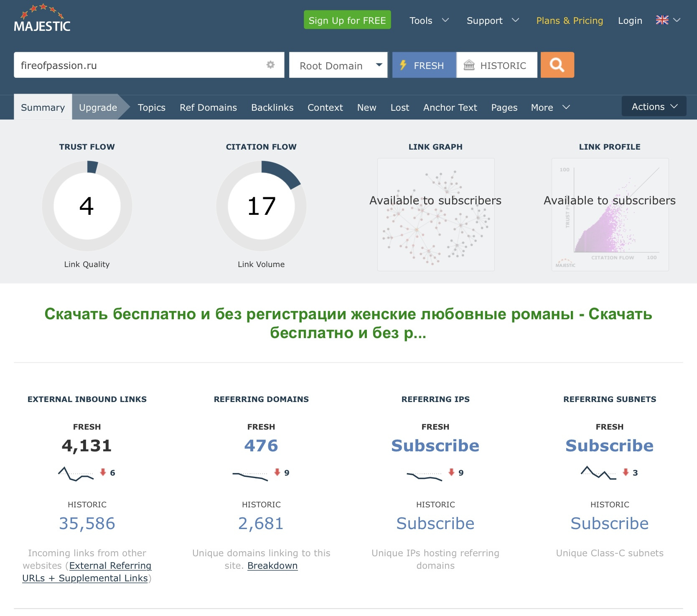Screen dimensions: 697x616
Task: Expand language selector chevron
Action: 677,20
